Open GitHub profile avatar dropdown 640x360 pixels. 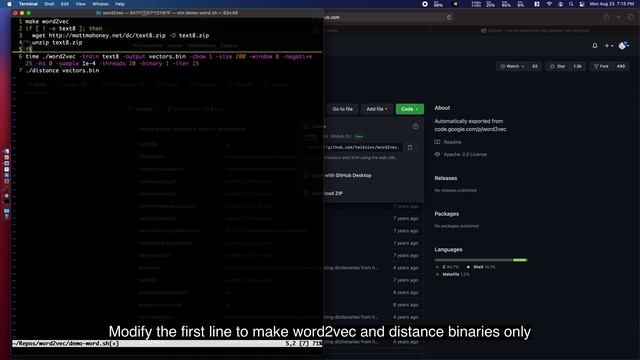(x=623, y=46)
